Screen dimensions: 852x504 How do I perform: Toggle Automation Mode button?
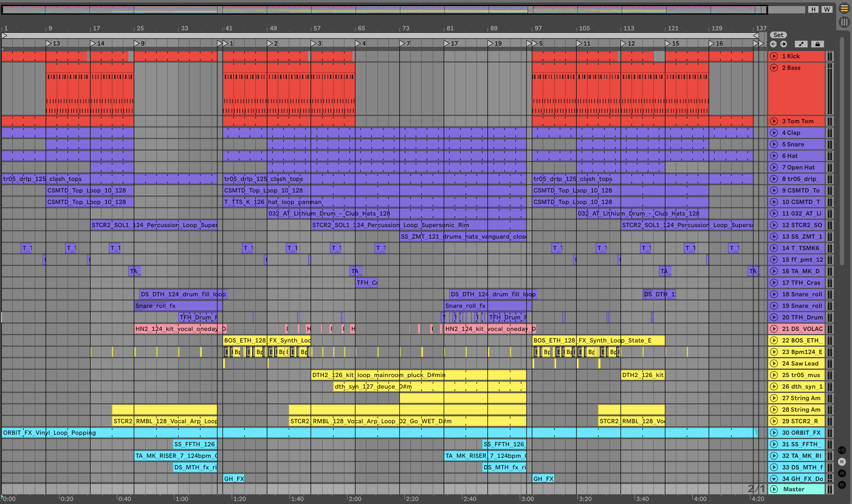801,44
